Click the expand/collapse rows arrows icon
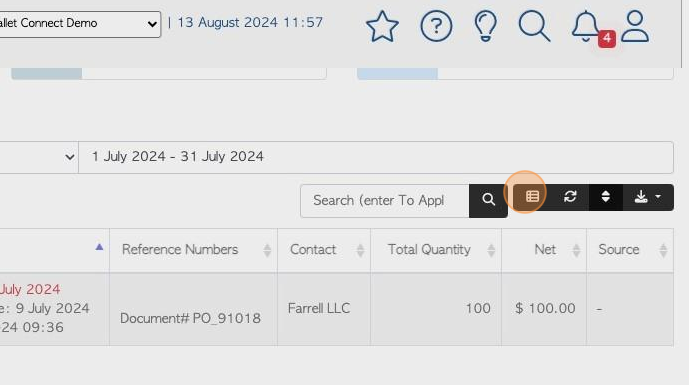Screen dimensions: 689x385 point(606,196)
